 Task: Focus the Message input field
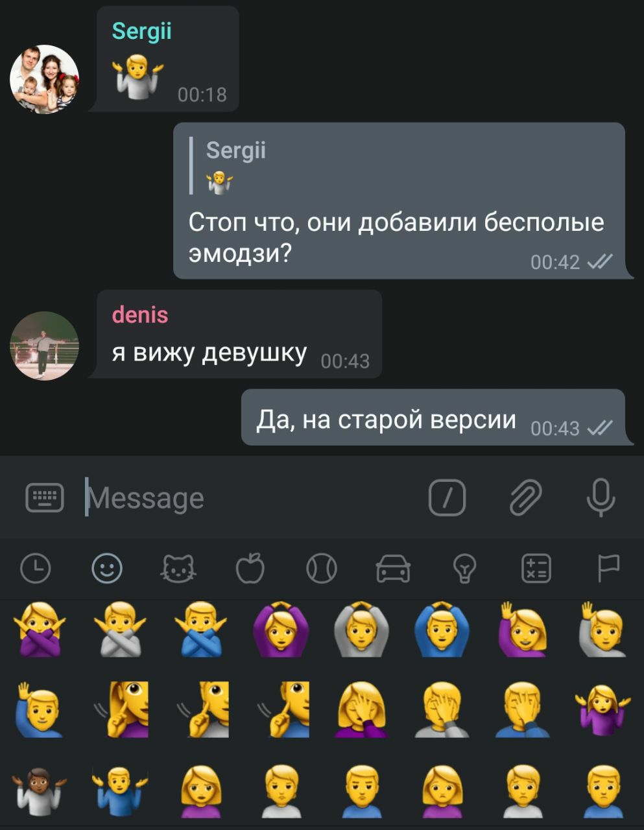point(253,498)
